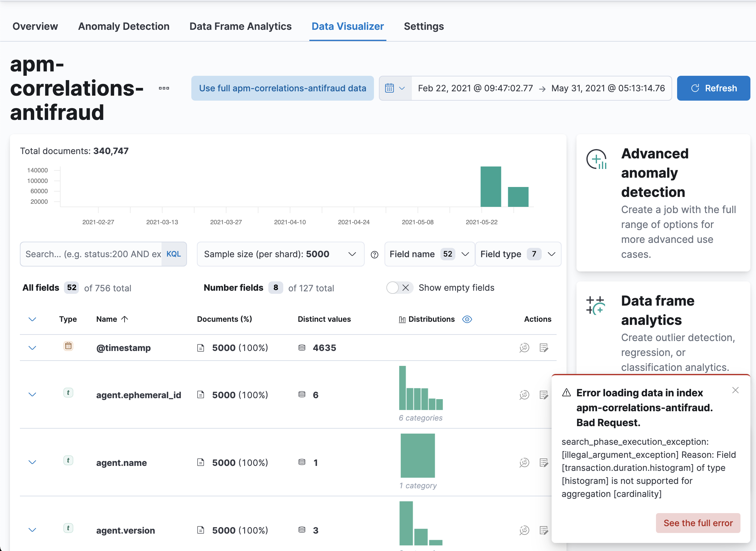This screenshot has width=756, height=551.
Task: Click the Refresh button
Action: coord(713,89)
